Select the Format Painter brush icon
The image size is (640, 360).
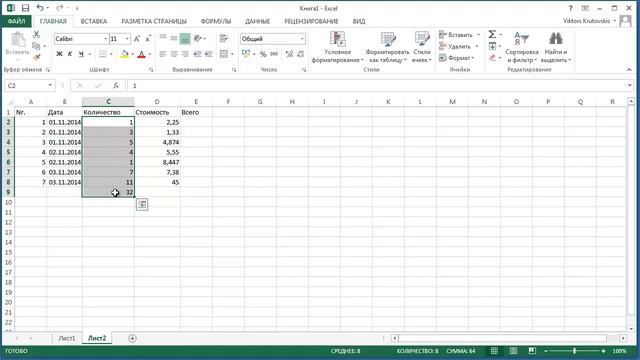[x=37, y=58]
